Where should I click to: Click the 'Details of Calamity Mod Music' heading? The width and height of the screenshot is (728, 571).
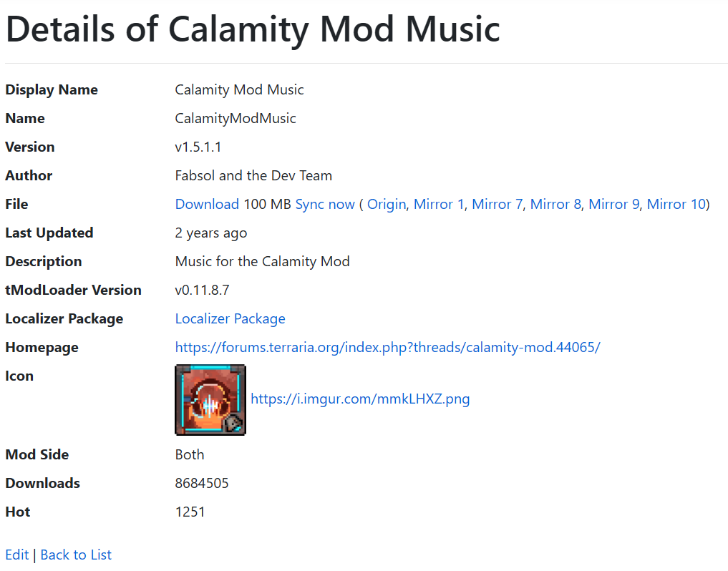[x=252, y=29]
